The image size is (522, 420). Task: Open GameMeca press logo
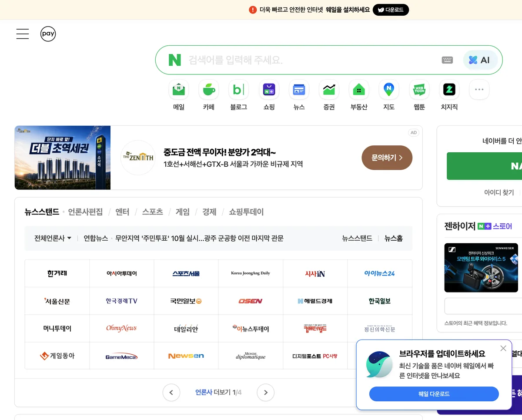tap(122, 356)
